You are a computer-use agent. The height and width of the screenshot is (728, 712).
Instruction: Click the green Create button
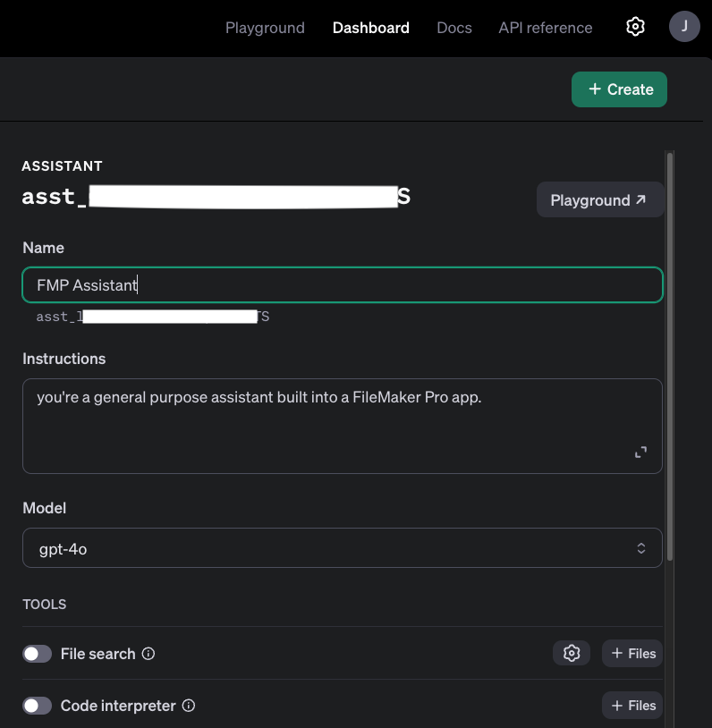(x=619, y=89)
